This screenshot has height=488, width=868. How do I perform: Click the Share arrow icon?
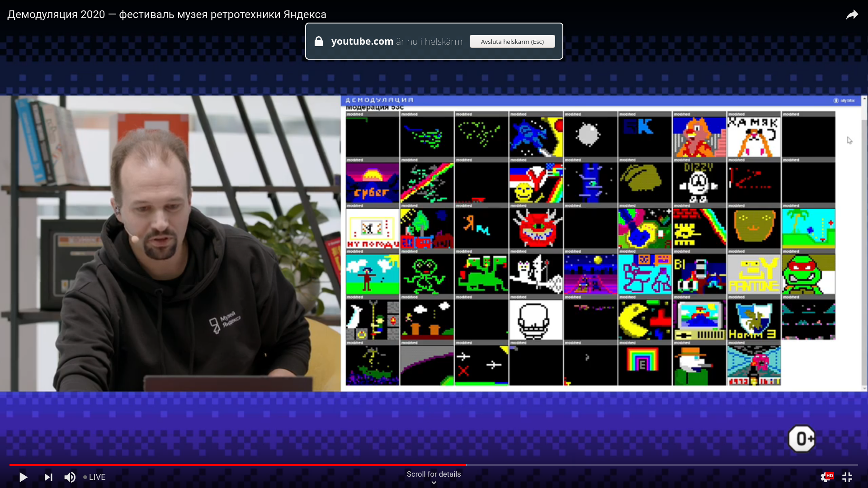(852, 15)
